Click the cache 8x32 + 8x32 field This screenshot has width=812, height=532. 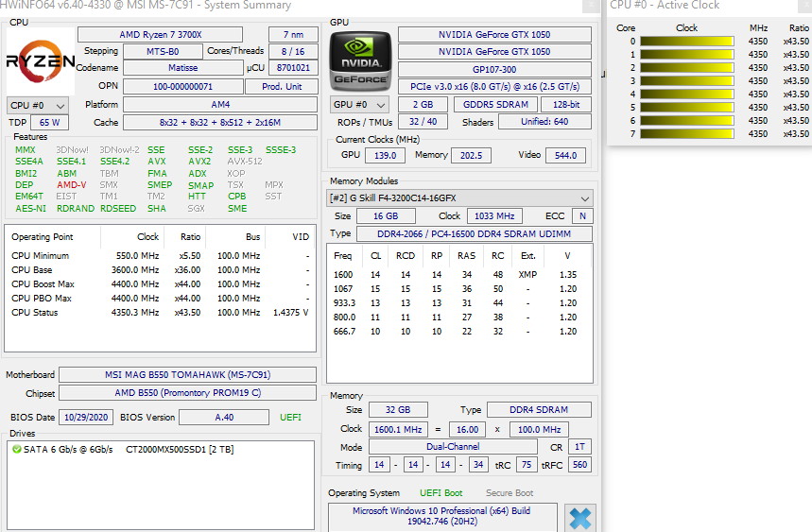[x=220, y=123]
